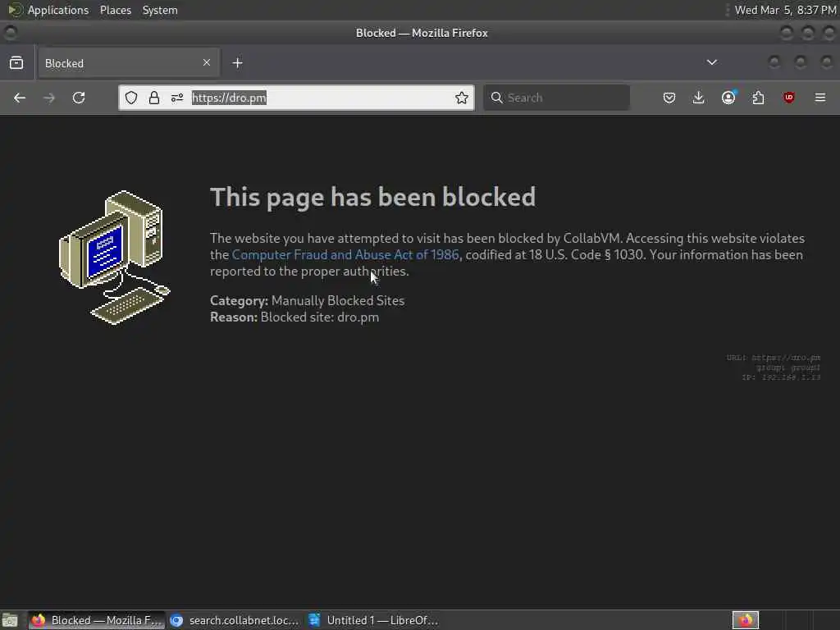Screen dimensions: 840x630
Task: Open the System menu
Action: point(160,10)
